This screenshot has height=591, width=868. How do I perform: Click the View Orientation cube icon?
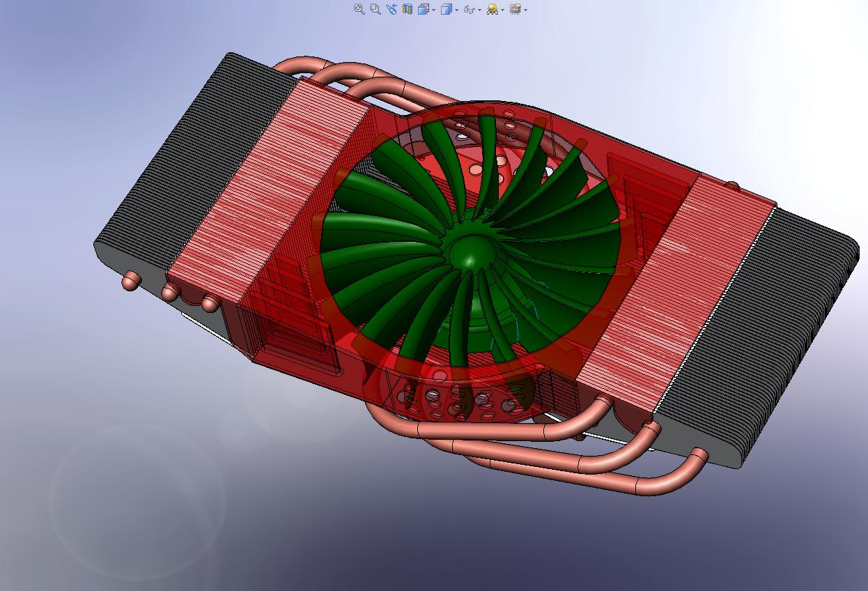(x=424, y=9)
